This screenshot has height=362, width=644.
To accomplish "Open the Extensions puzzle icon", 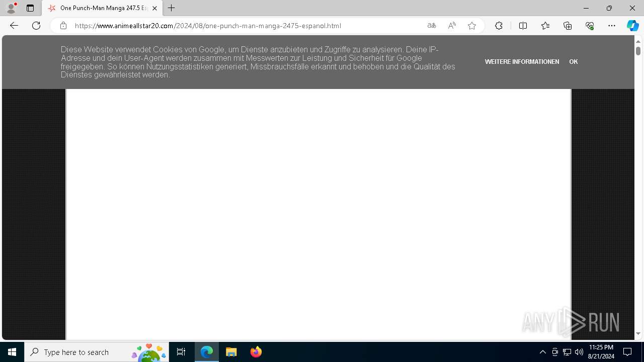I will 499,26.
